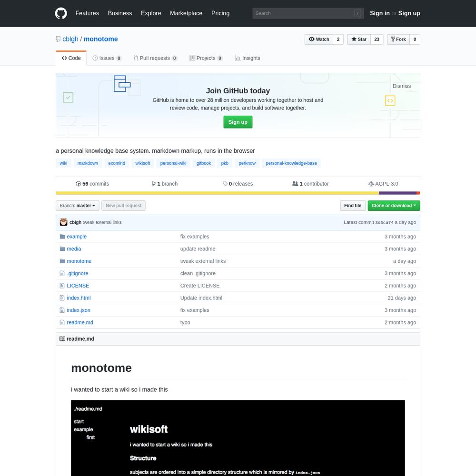Screen dimensions: 476x476
Task: Open the index.html file link
Action: [x=79, y=298]
